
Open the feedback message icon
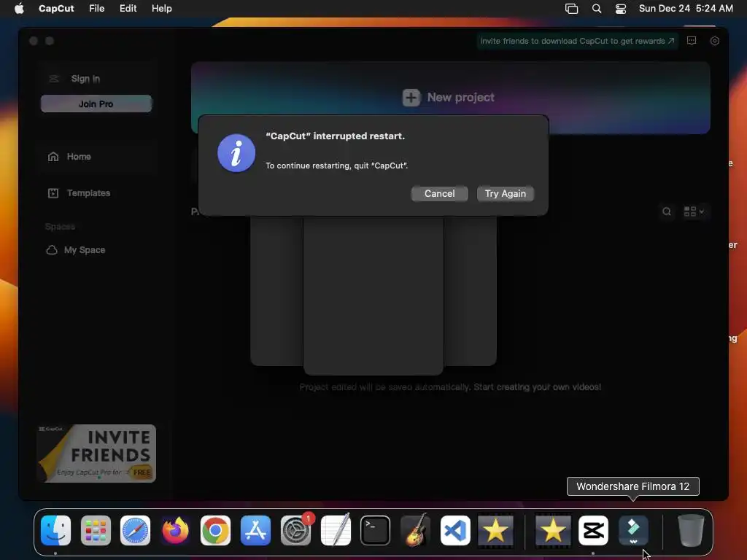[692, 41]
